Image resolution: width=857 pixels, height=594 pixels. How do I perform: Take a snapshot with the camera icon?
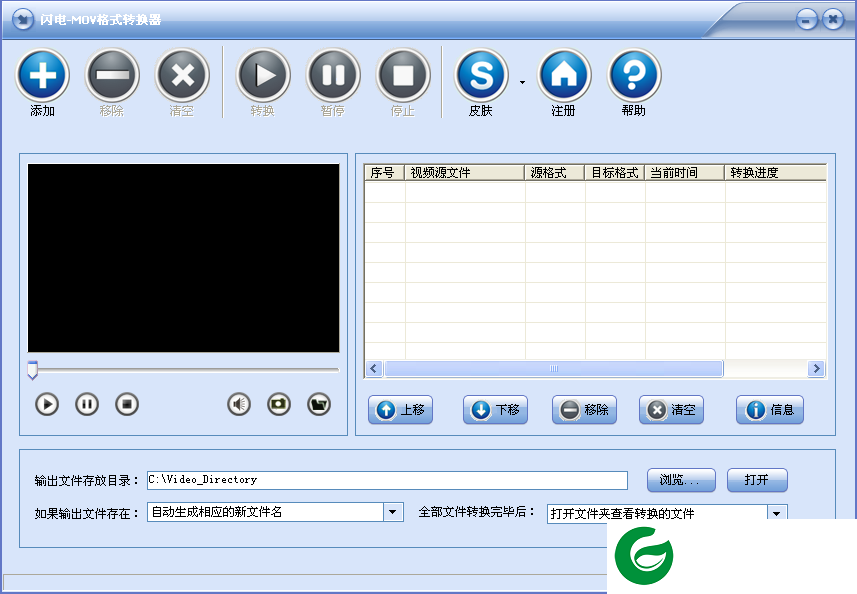[x=279, y=404]
